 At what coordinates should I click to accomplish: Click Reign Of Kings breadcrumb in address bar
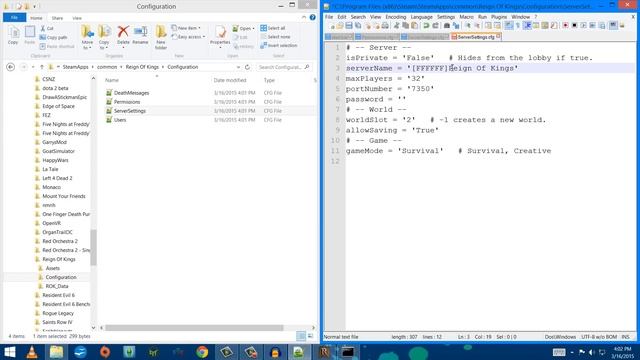142,67
